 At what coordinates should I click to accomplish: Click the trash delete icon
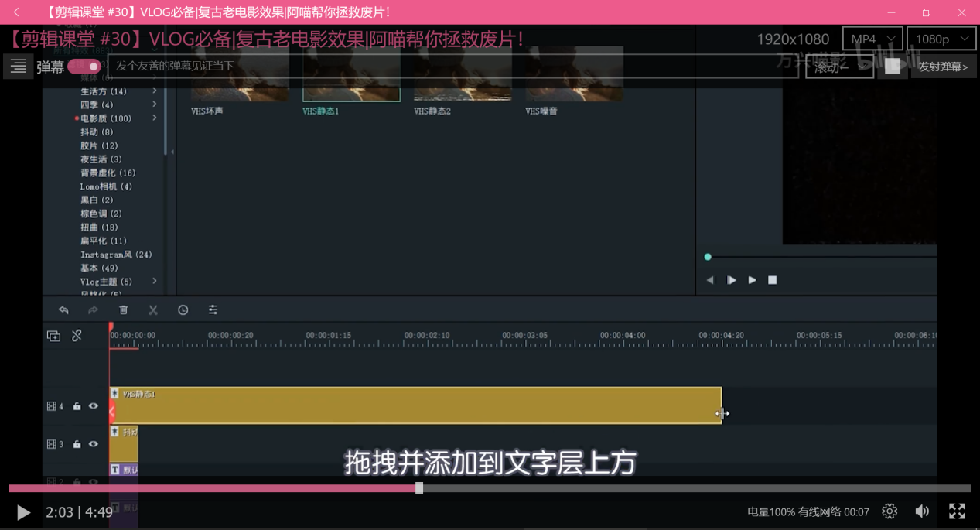pyautogui.click(x=123, y=310)
